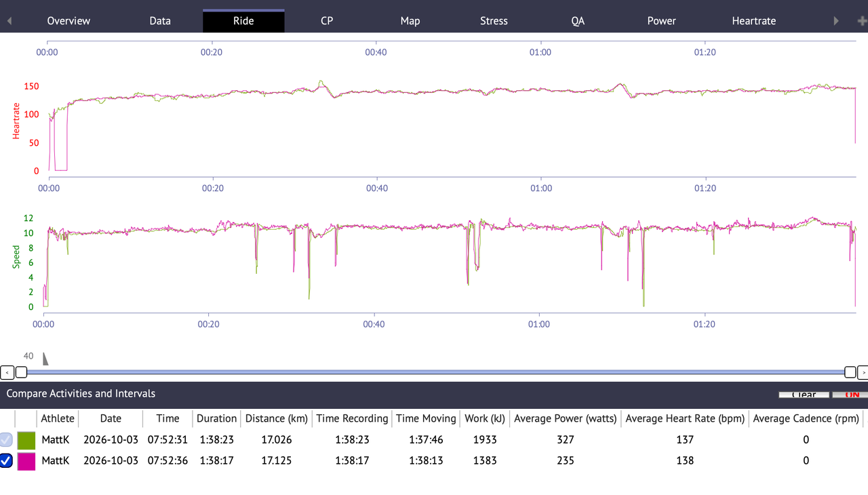Click the start time 07:52:31
This screenshot has height=495, width=868.
point(168,440)
